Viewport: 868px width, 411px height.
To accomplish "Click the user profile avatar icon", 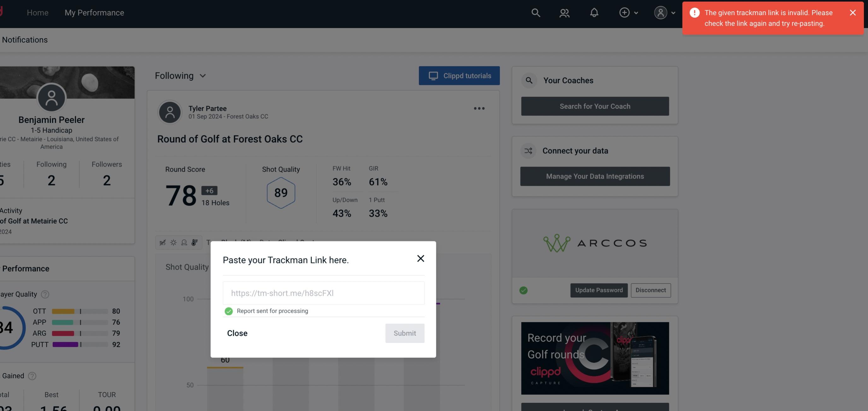I will click(x=660, y=12).
